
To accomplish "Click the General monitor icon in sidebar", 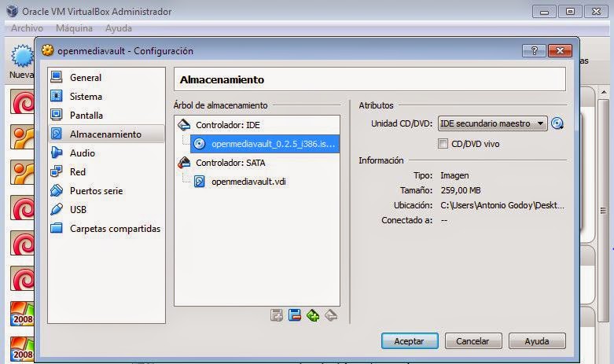I will tap(57, 77).
